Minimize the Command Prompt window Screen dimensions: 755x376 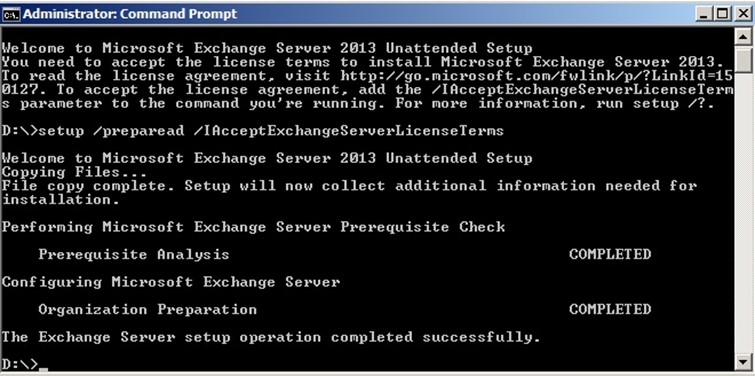[x=705, y=14]
